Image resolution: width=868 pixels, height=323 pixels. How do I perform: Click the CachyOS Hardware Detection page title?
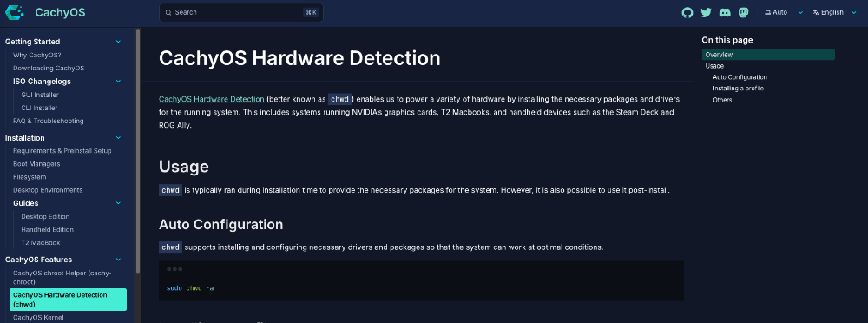point(299,58)
